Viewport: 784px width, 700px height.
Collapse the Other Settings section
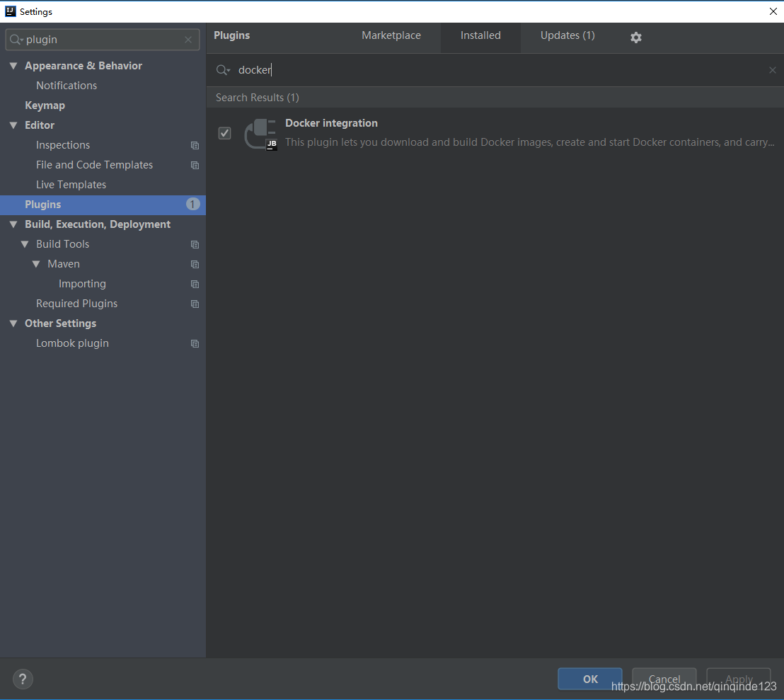(13, 323)
